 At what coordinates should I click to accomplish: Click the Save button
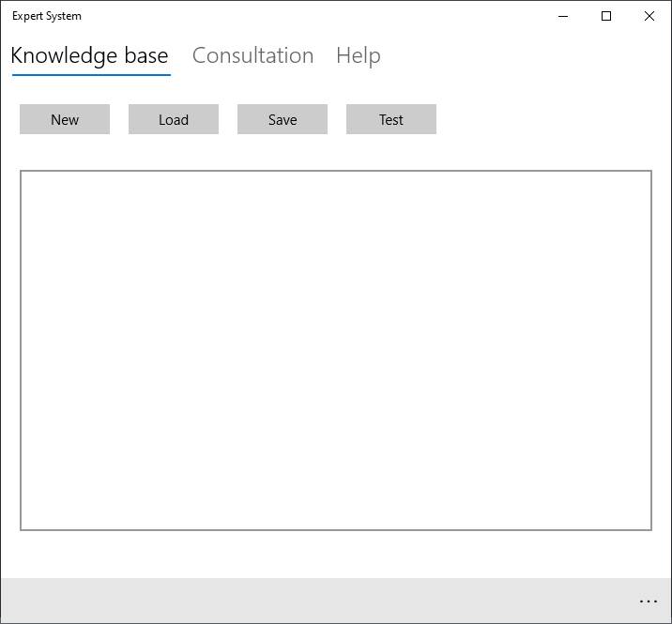tap(283, 119)
